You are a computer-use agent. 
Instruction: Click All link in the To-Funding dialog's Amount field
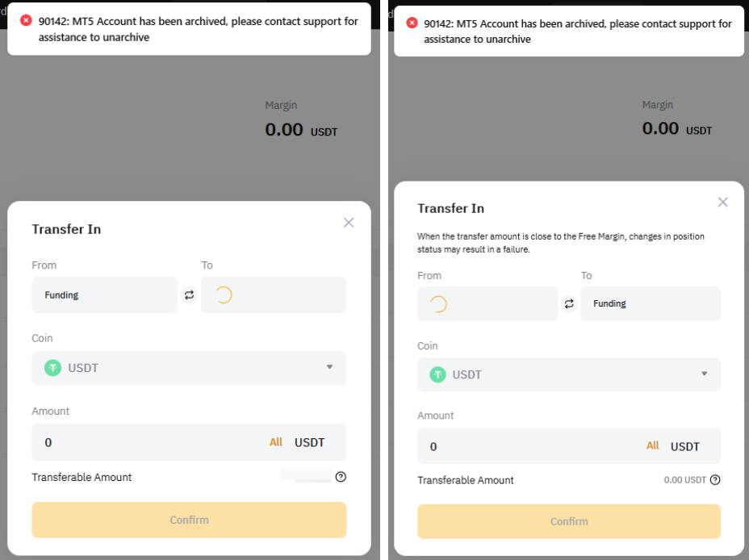[653, 446]
